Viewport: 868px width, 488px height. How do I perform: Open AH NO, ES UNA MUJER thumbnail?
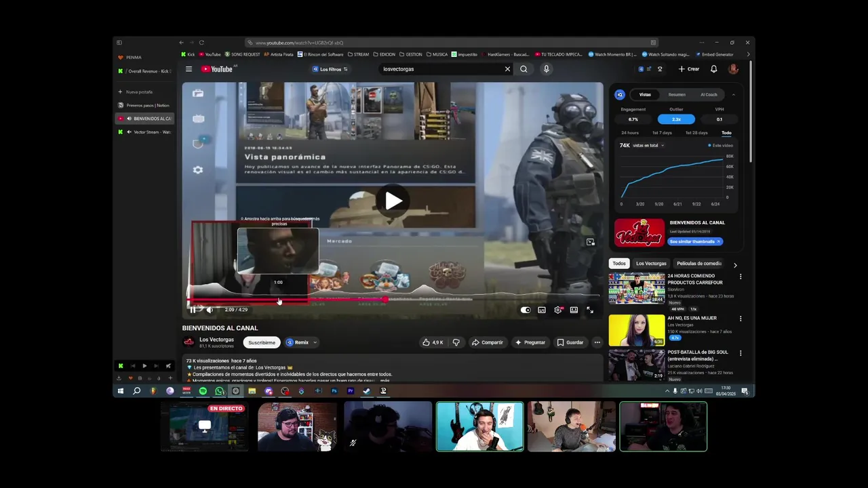[637, 330]
